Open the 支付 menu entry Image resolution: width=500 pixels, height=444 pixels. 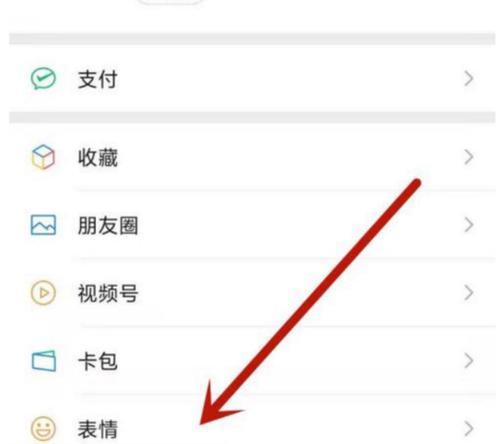click(x=252, y=79)
